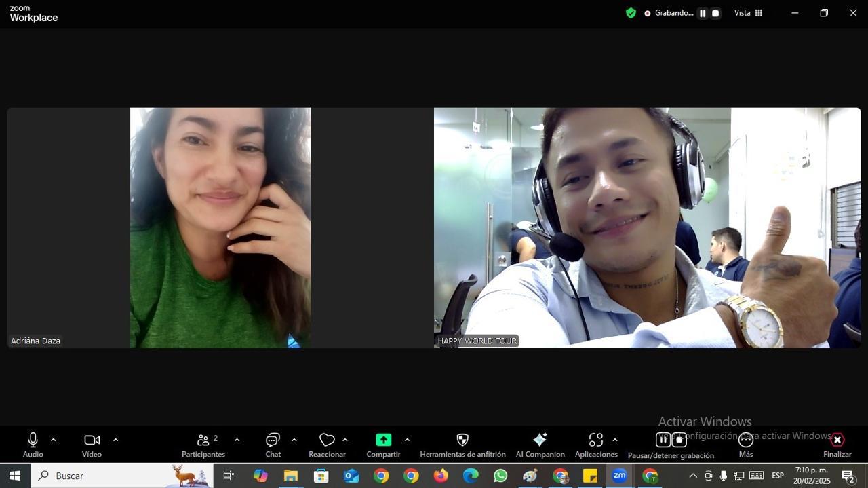Screen dimensions: 868x488
Task: Click the Grabando recording indicator
Action: click(x=669, y=13)
